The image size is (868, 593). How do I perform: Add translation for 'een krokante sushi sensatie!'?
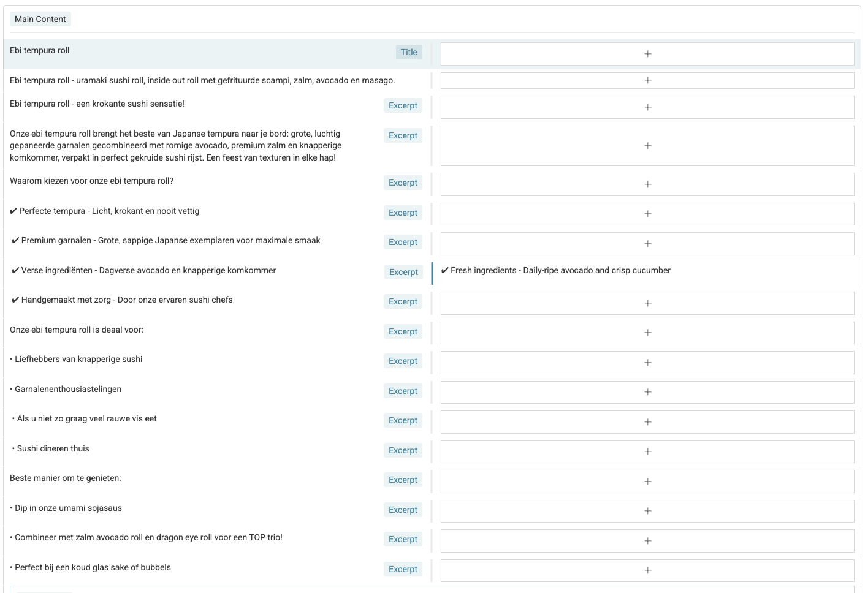click(x=647, y=107)
